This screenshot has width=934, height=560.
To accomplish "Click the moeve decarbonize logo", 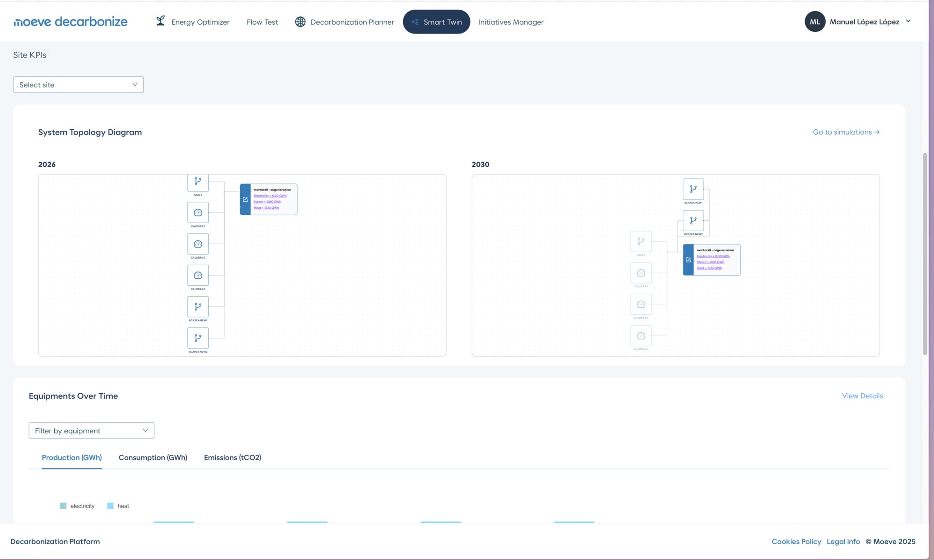I will 71,21.
